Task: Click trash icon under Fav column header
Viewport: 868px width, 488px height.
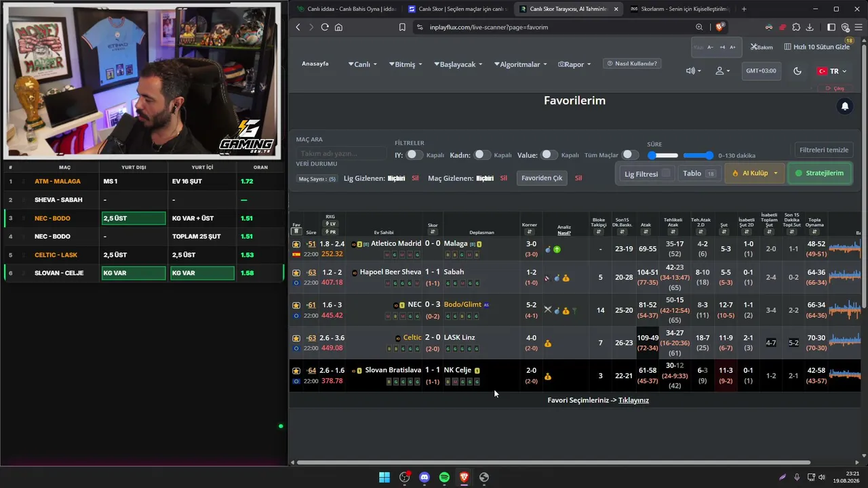Action: (296, 232)
